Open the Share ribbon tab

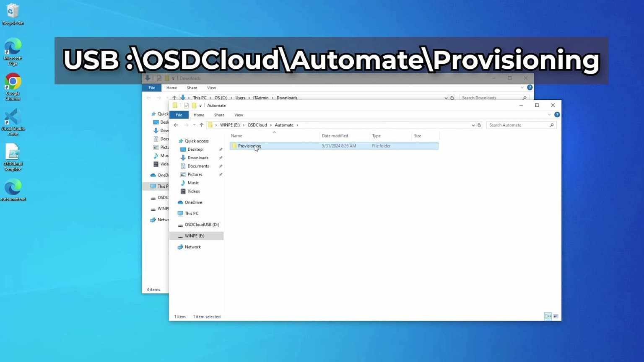[219, 114]
